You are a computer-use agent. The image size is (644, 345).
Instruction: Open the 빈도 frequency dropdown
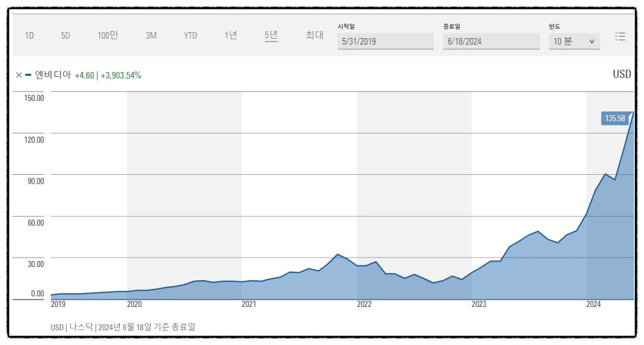[574, 41]
